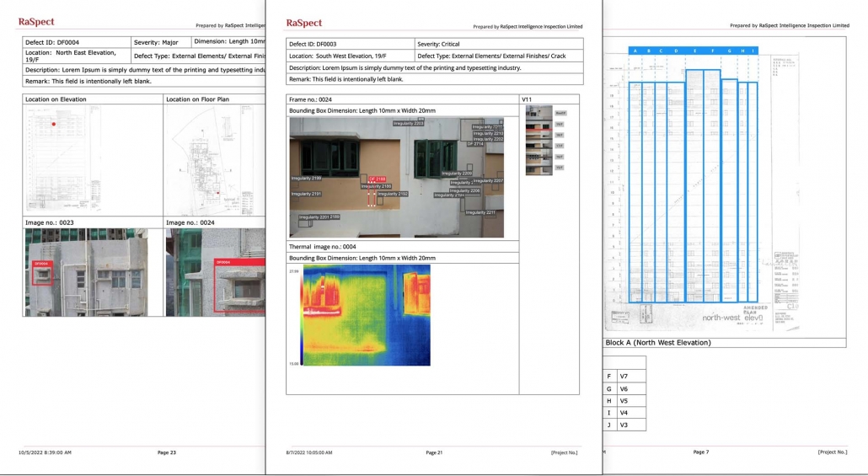Click the 'Irregularity 2203' annotation label
The image size is (868, 476).
pos(409,124)
